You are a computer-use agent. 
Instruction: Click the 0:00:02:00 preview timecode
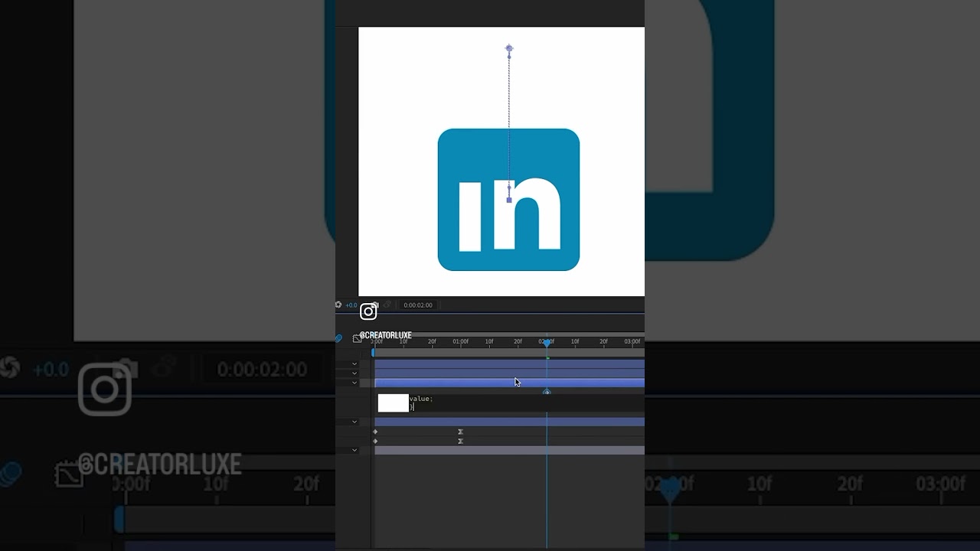418,305
